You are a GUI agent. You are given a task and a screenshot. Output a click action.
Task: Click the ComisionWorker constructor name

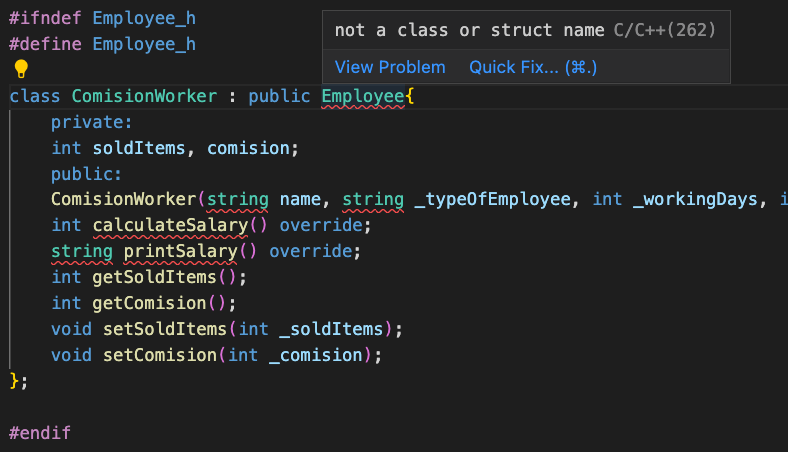click(x=124, y=199)
